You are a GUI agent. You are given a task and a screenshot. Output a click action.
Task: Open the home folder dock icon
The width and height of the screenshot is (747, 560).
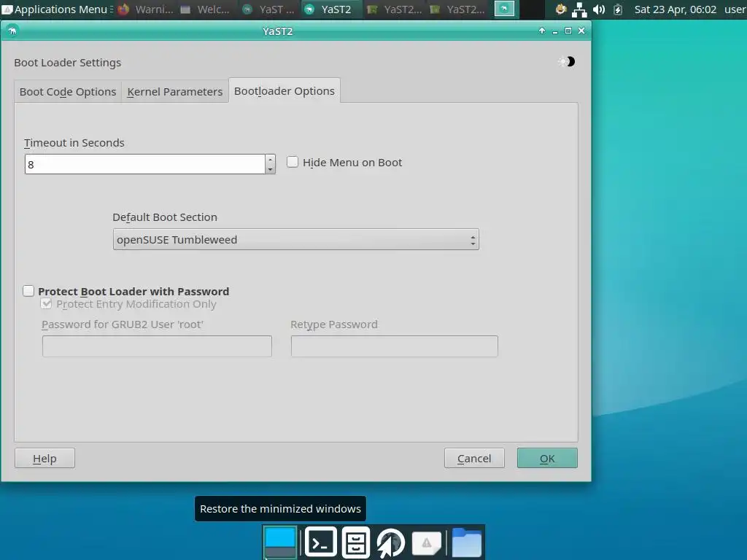point(466,542)
